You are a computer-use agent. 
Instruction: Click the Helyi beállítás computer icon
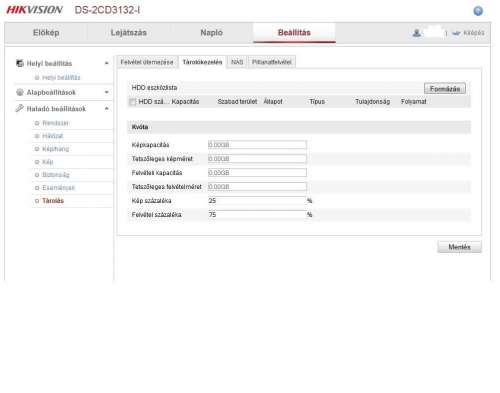[20, 63]
